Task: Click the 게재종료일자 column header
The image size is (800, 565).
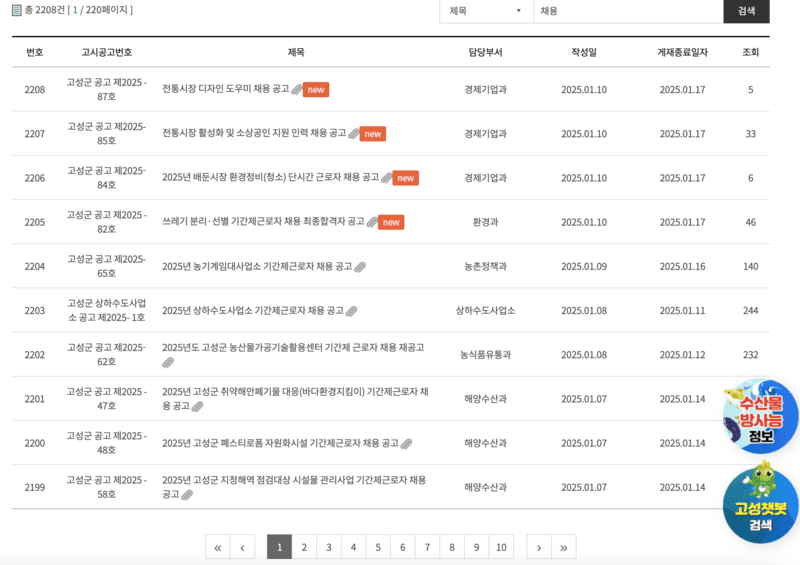Action: [x=682, y=52]
